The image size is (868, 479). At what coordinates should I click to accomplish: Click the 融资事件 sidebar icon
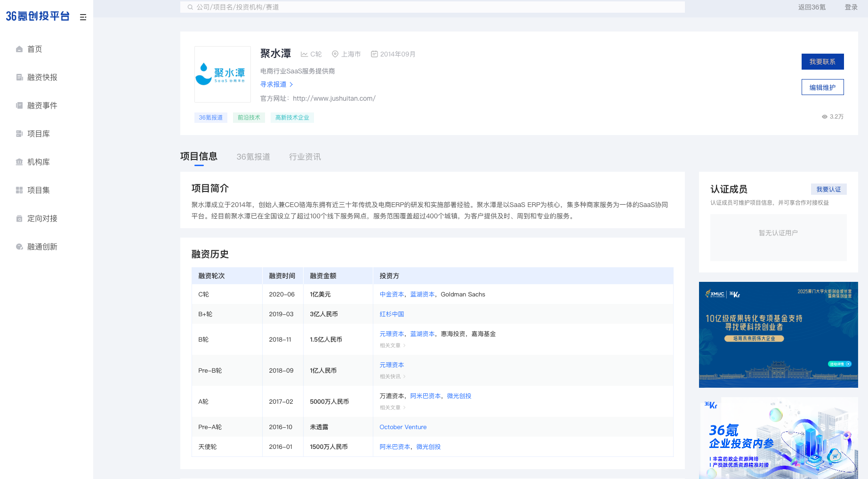click(19, 105)
